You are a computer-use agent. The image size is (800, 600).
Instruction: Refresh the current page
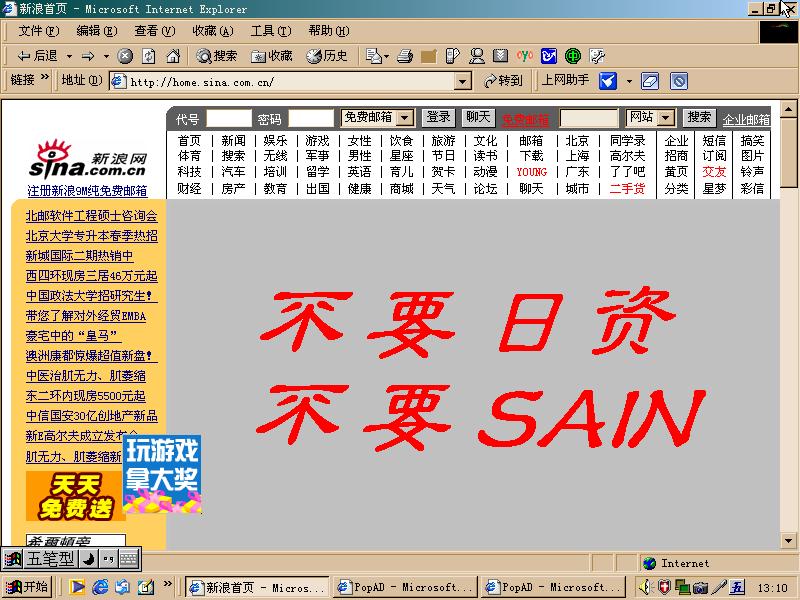pyautogui.click(x=149, y=56)
